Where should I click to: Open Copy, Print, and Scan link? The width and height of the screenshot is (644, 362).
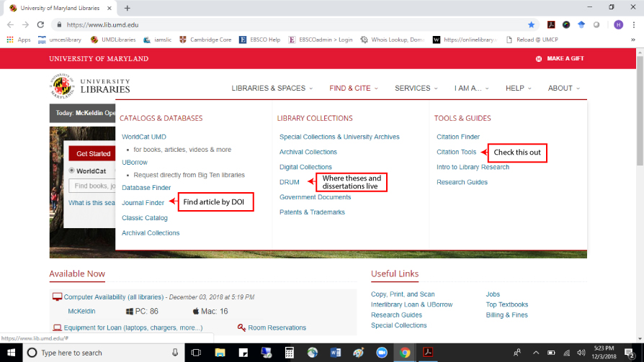pos(403,294)
